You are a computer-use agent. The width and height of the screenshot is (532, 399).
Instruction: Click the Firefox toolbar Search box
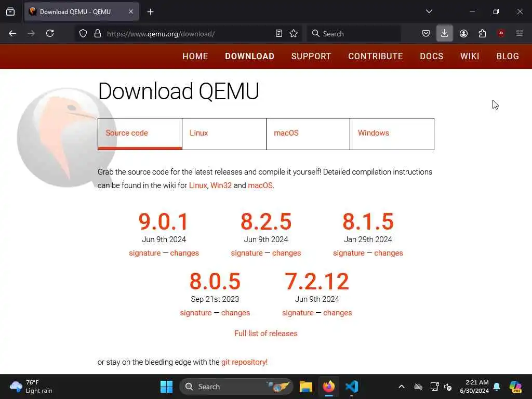pos(354,34)
